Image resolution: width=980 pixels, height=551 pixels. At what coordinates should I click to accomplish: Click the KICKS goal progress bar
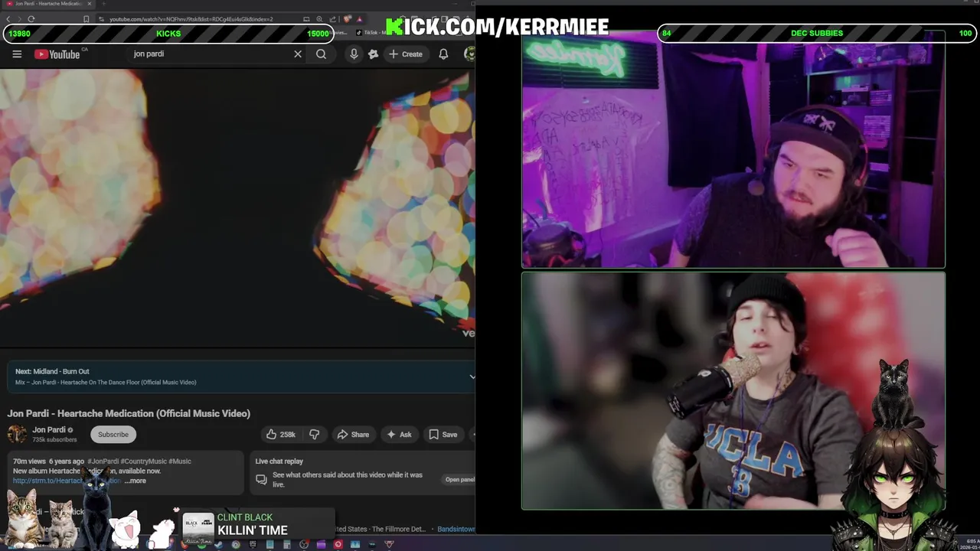click(168, 34)
